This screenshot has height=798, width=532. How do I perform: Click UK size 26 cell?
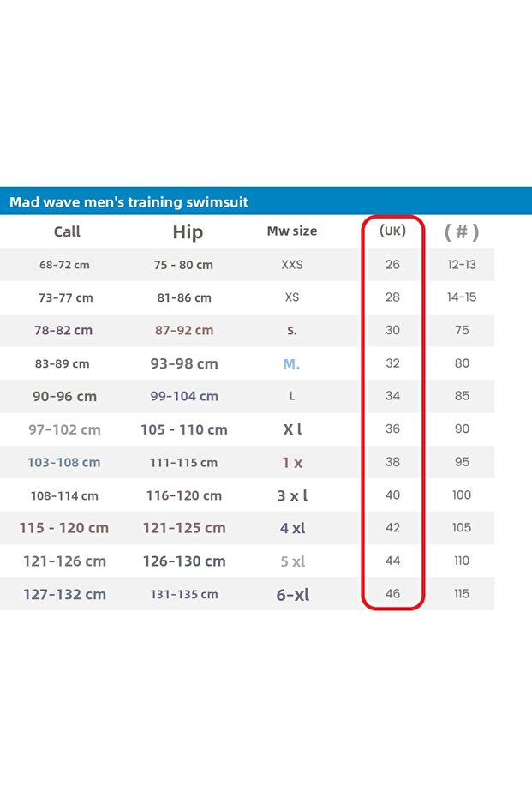[x=392, y=265]
